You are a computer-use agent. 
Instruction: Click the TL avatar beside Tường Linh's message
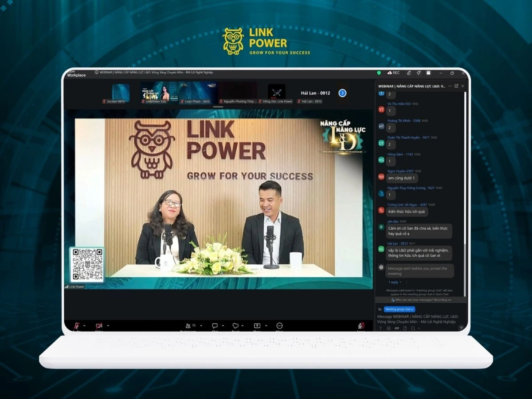coord(381,210)
